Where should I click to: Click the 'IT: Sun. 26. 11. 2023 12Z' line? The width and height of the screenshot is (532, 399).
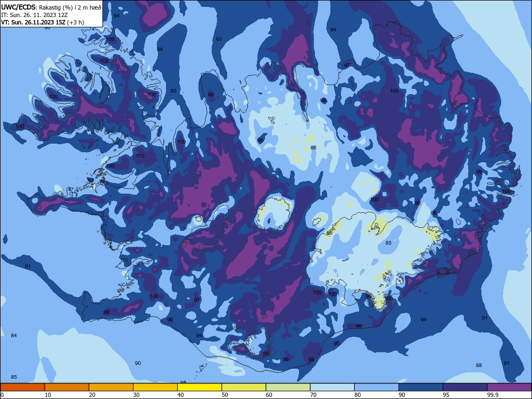coord(34,15)
